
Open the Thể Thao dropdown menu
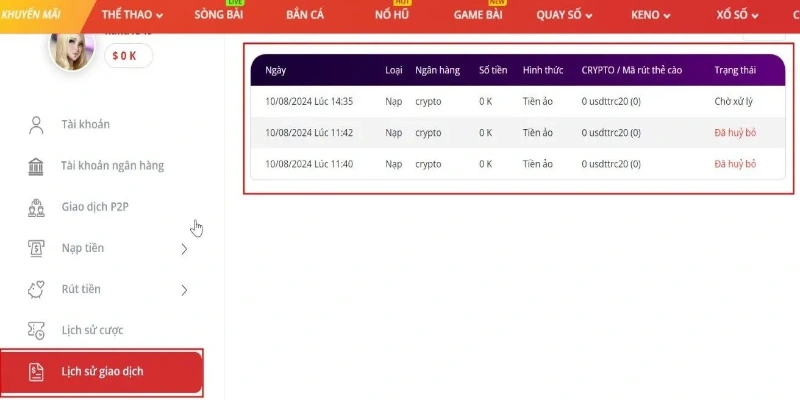pyautogui.click(x=137, y=15)
